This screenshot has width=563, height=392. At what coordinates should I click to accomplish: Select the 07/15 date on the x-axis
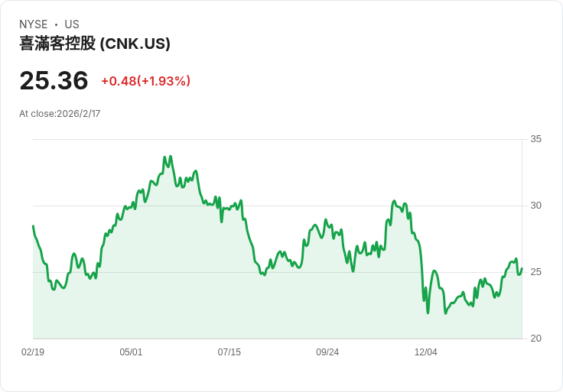pos(229,352)
